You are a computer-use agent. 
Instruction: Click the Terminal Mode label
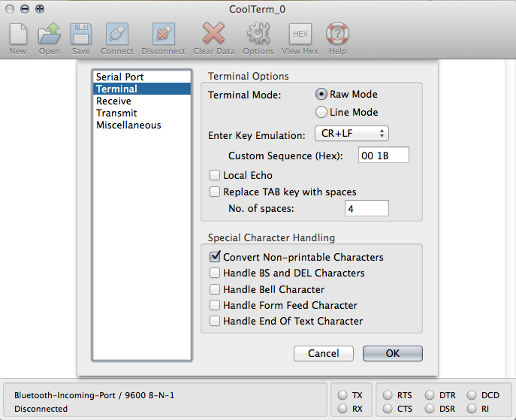(x=245, y=95)
